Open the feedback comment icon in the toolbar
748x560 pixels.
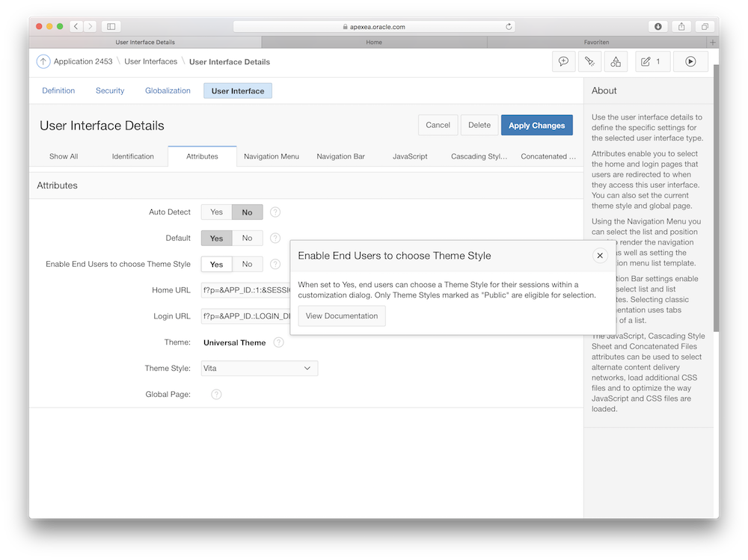point(564,61)
